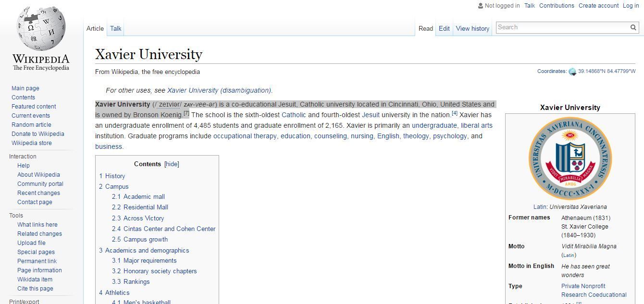
Task: Open occupational therapy link
Action: click(x=245, y=136)
